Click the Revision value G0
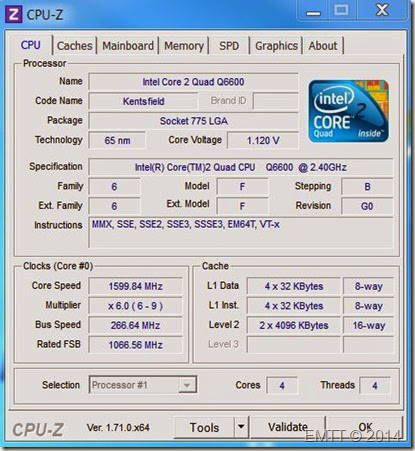The width and height of the screenshot is (415, 451). pyautogui.click(x=367, y=206)
